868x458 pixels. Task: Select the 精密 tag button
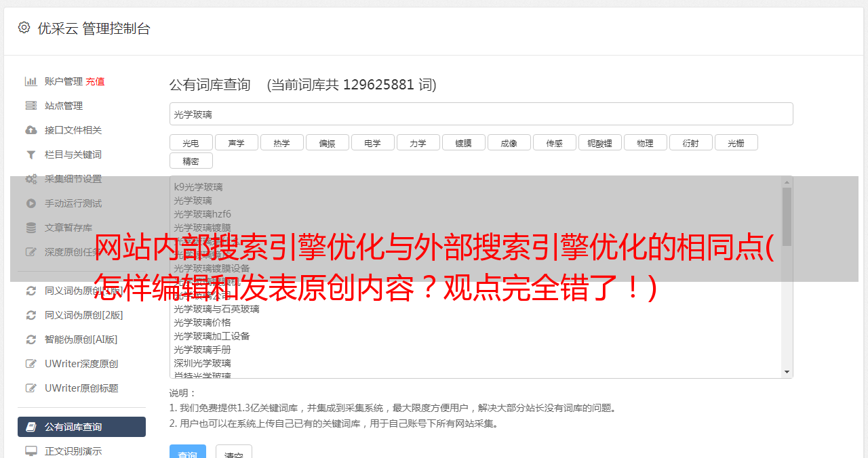pyautogui.click(x=191, y=161)
